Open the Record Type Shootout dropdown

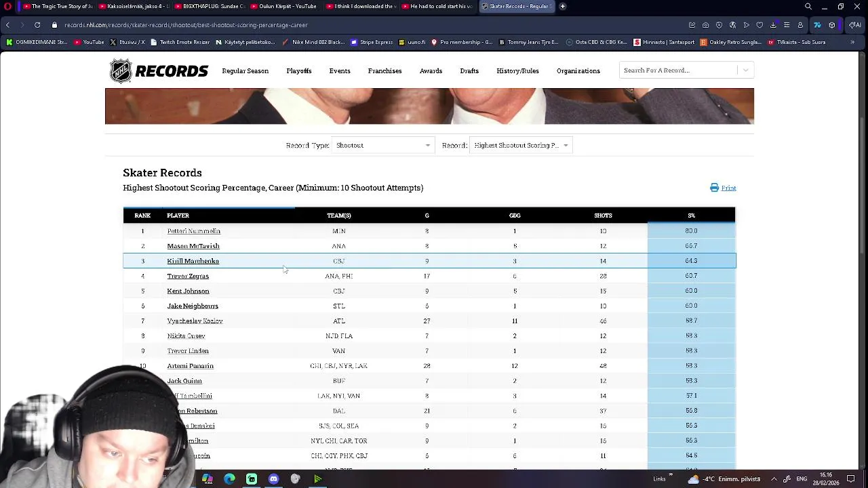pos(382,145)
